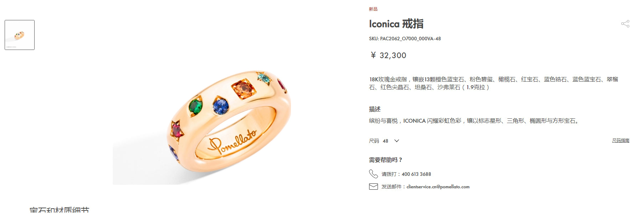Open the size 48 dropdown
Image resolution: width=644 pixels, height=214 pixels.
click(384, 141)
